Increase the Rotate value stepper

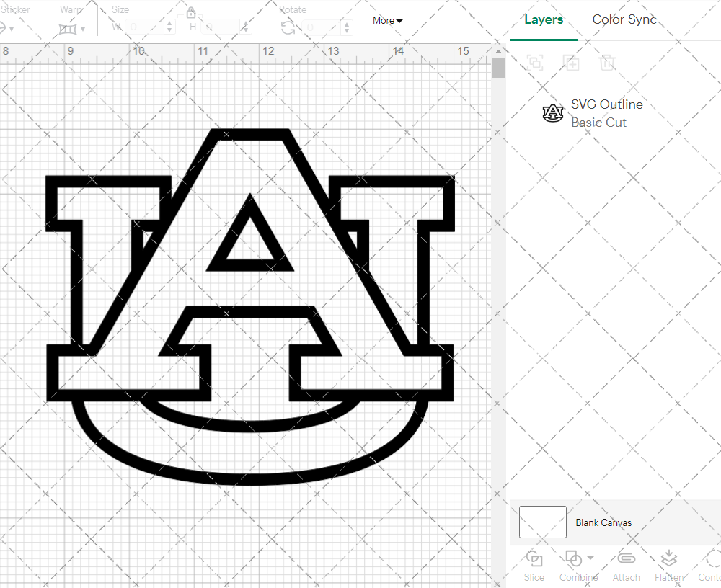click(x=345, y=24)
